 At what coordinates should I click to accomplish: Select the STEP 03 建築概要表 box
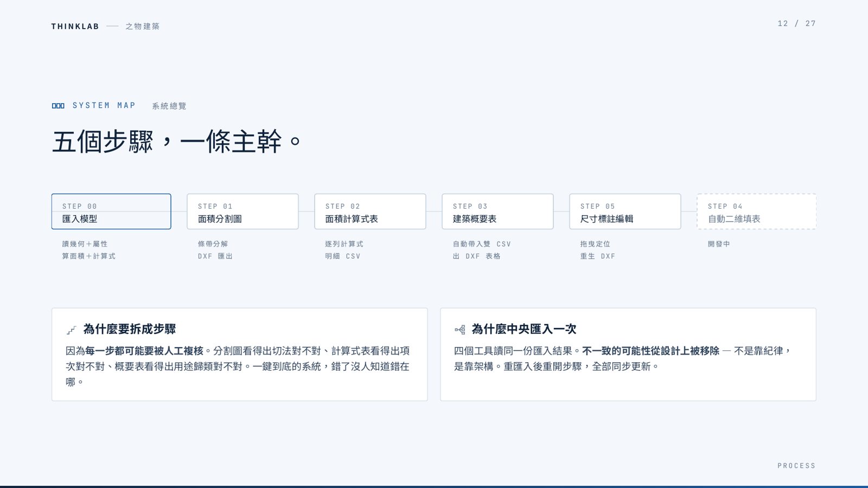coord(497,211)
